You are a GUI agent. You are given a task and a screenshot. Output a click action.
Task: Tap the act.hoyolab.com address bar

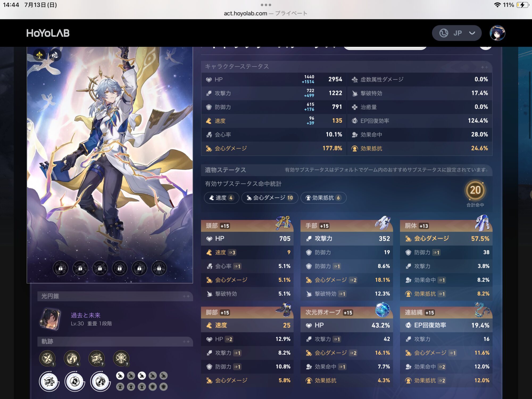coord(265,13)
